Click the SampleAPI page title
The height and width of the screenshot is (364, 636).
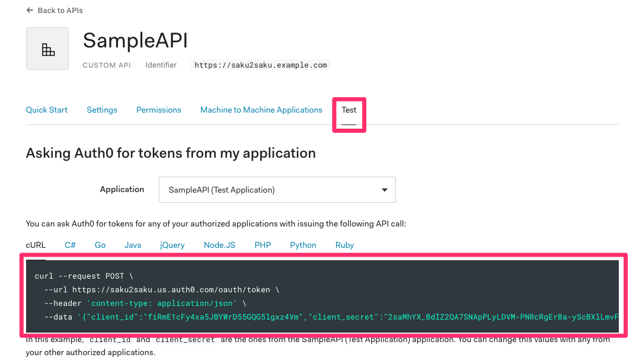click(x=135, y=40)
